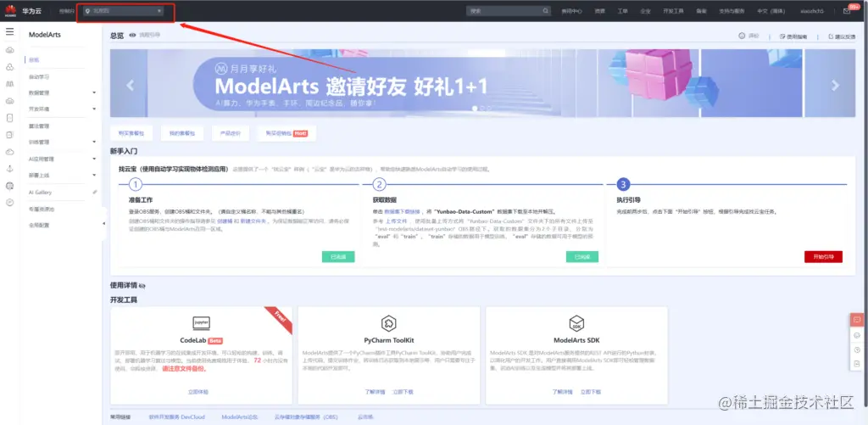The image size is (868, 425).
Task: Collapse the ModelArts sidebar with the edge handle
Action: tap(104, 223)
